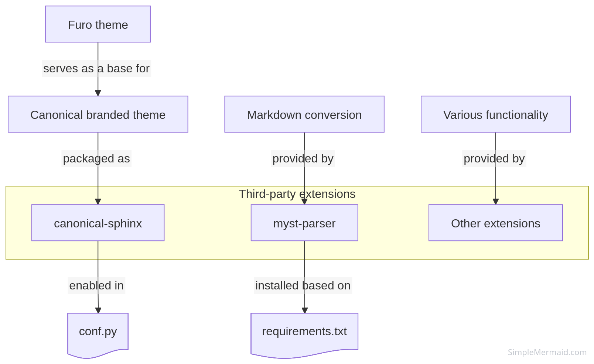
Task: Click the 'packaged as' edge label
Action: click(x=96, y=158)
